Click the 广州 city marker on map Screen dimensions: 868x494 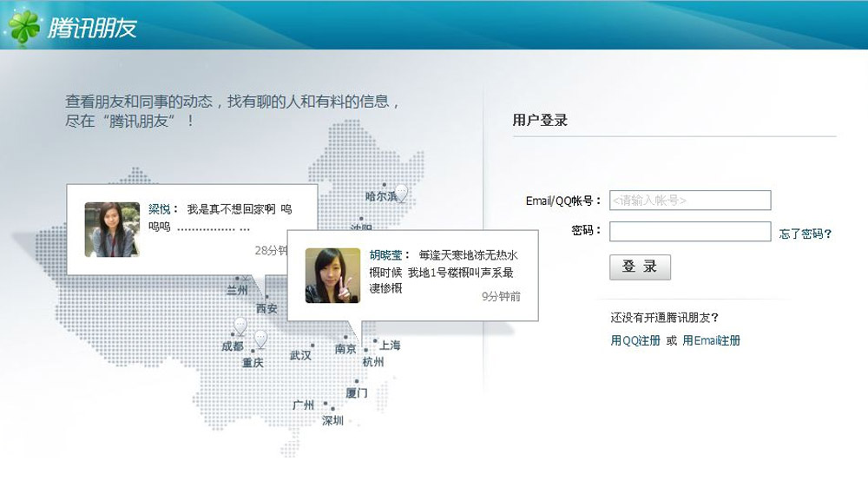click(x=325, y=405)
